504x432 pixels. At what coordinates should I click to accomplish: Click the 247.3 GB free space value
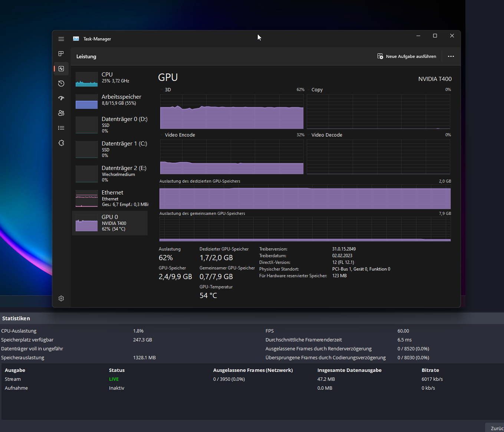coord(142,340)
